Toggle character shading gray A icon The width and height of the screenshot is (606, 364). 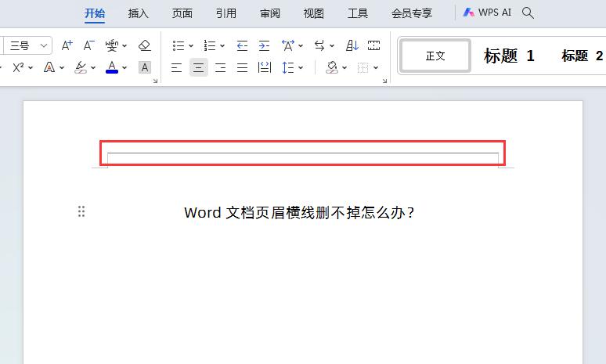click(145, 67)
